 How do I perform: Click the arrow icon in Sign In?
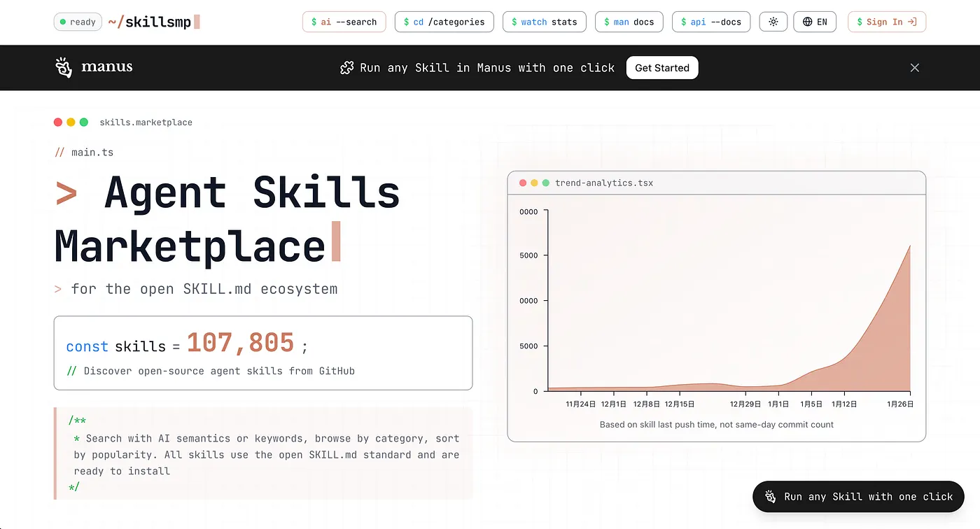tap(912, 22)
